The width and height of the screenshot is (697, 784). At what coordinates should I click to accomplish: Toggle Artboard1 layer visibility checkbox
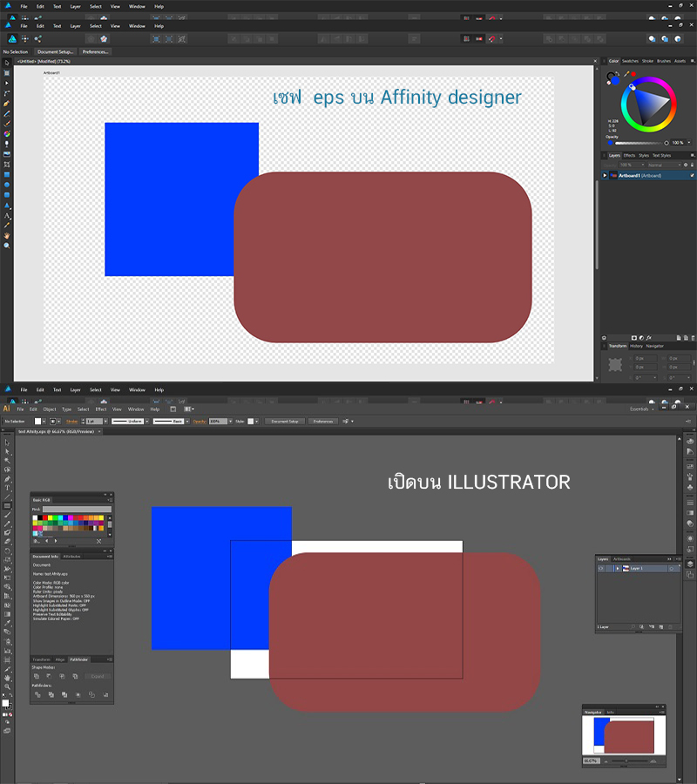pyautogui.click(x=692, y=175)
